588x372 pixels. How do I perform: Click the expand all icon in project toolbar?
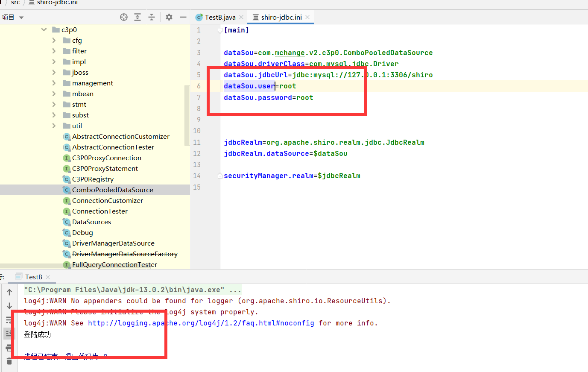click(137, 17)
